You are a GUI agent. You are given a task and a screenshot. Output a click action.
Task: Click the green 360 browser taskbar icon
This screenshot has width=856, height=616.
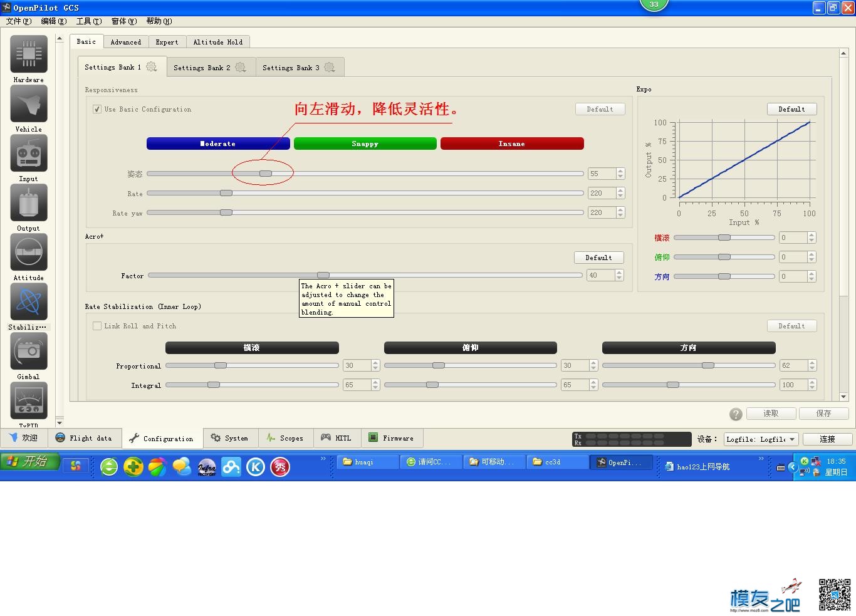click(x=109, y=467)
